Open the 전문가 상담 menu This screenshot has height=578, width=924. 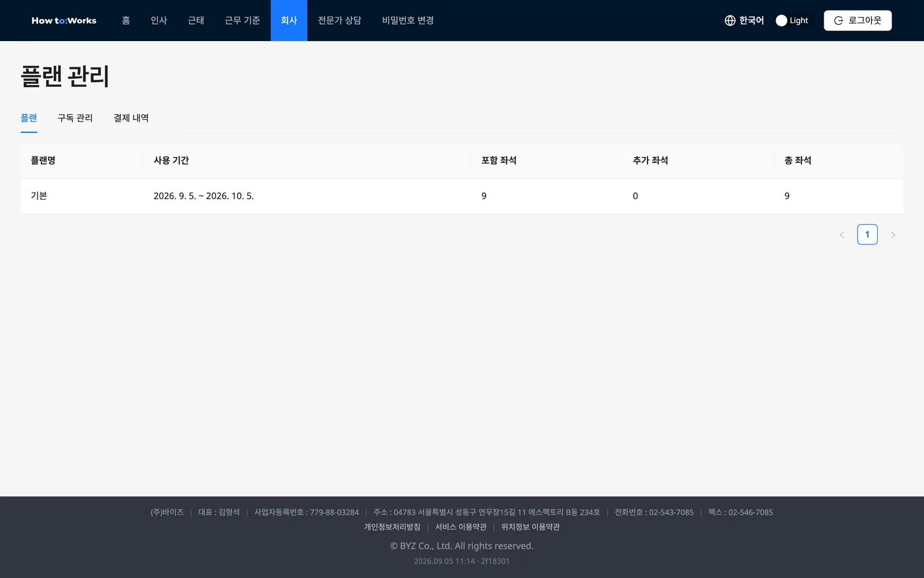point(340,20)
